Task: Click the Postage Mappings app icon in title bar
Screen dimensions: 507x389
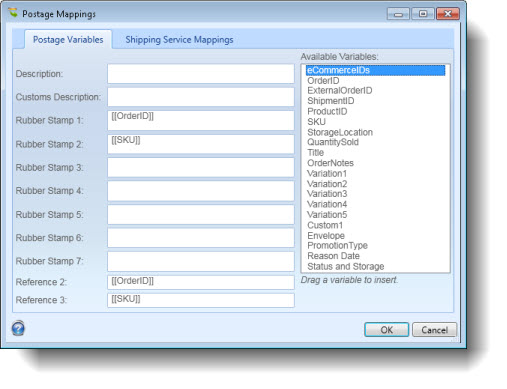Action: [x=13, y=13]
